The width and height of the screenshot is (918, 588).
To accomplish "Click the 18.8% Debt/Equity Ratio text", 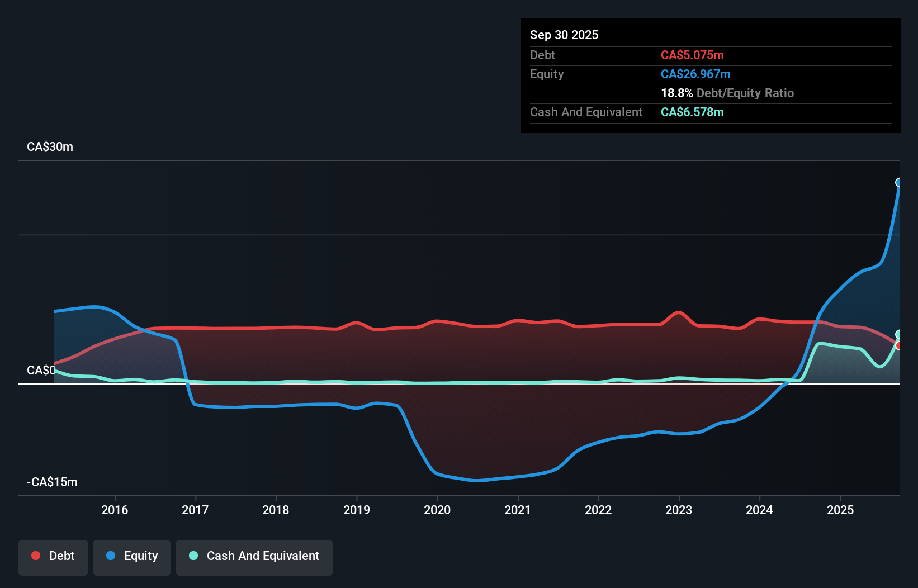I will (x=727, y=93).
